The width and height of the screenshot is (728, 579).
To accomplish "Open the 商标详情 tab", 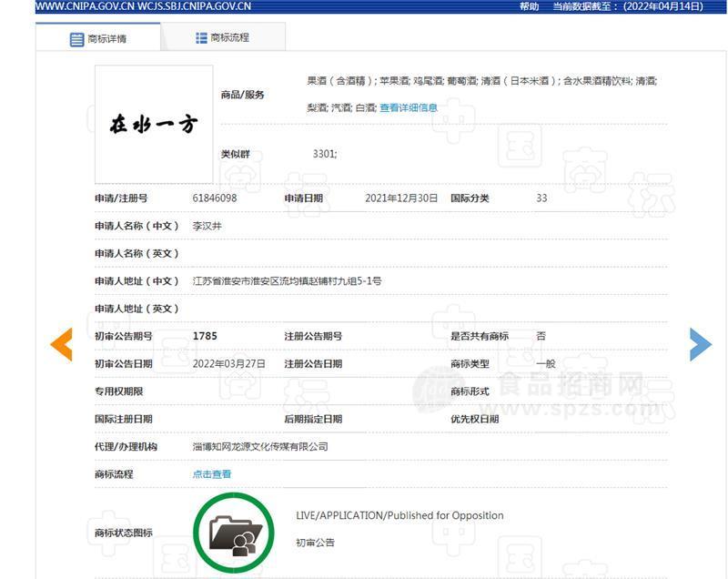I will point(98,37).
